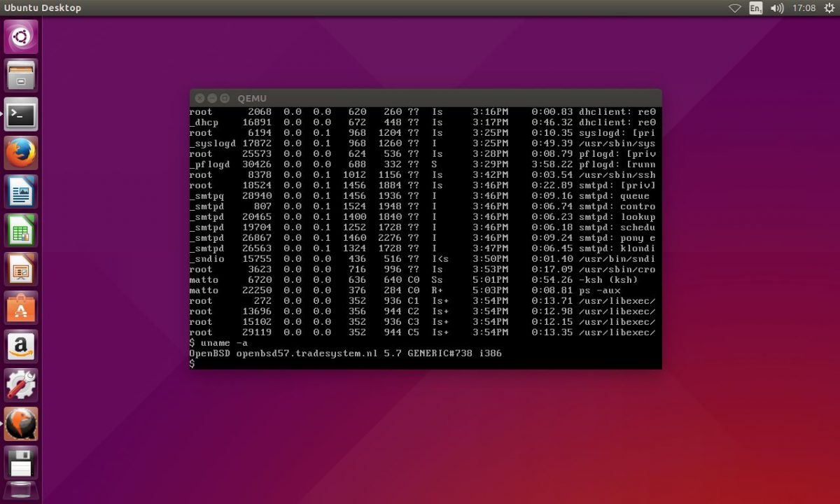Open the keyboard layout menu labeled En
The width and height of the screenshot is (840, 504).
point(755,8)
